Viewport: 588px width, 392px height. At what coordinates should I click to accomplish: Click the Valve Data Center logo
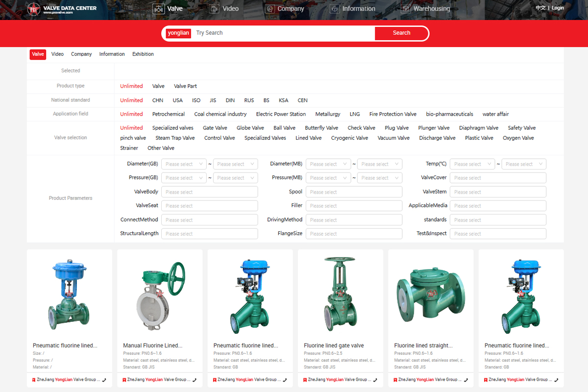click(62, 9)
